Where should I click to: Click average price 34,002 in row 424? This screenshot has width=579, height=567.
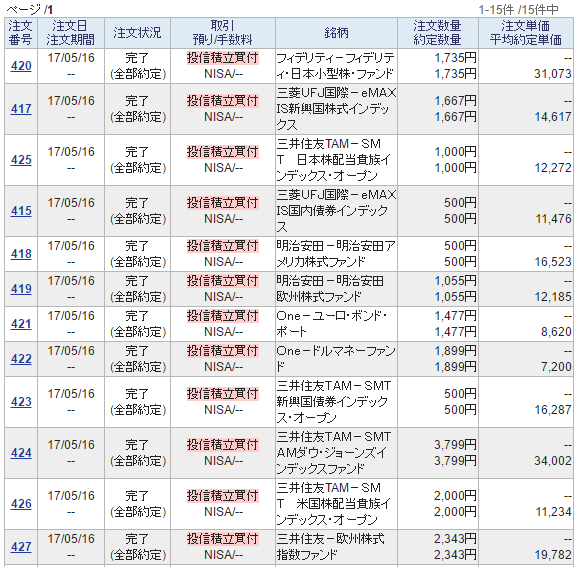tap(553, 461)
